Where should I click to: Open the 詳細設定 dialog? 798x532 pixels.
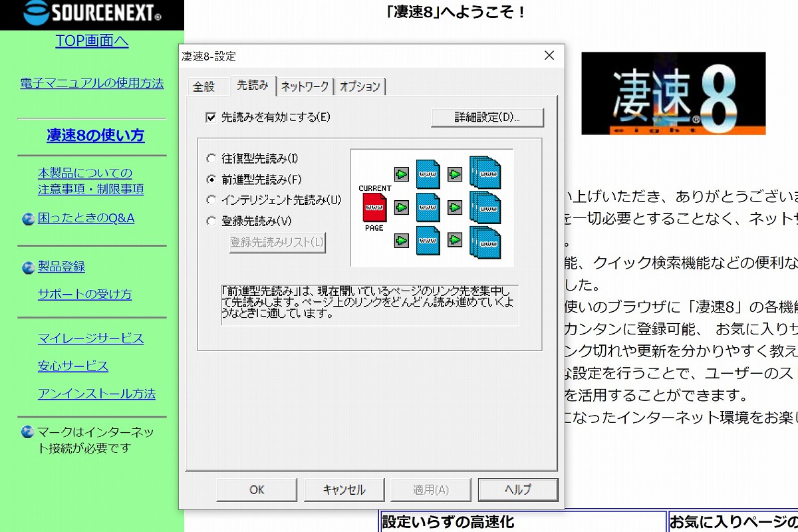click(487, 118)
